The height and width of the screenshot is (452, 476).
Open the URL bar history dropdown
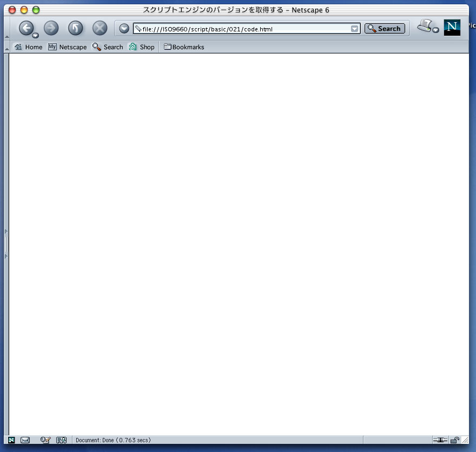click(x=354, y=29)
